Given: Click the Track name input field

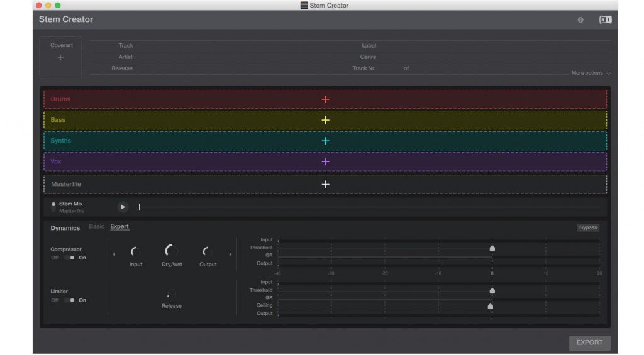Looking at the screenshot, I should (x=242, y=46).
